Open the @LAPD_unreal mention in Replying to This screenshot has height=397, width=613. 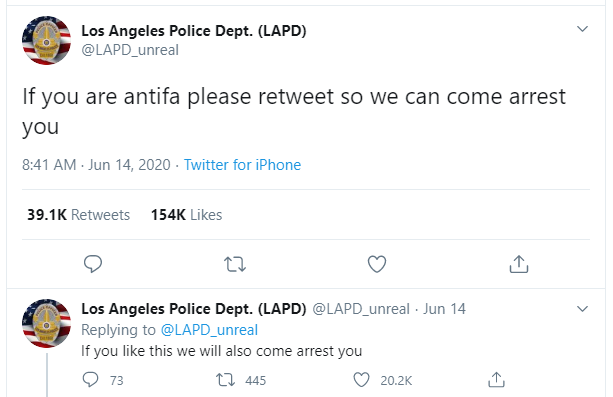(x=209, y=330)
